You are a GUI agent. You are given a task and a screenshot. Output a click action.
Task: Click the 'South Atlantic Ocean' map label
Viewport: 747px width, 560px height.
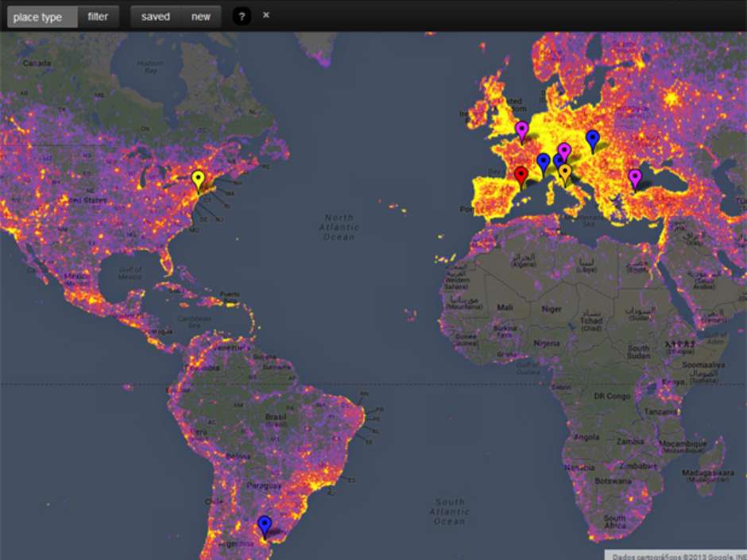click(x=449, y=511)
